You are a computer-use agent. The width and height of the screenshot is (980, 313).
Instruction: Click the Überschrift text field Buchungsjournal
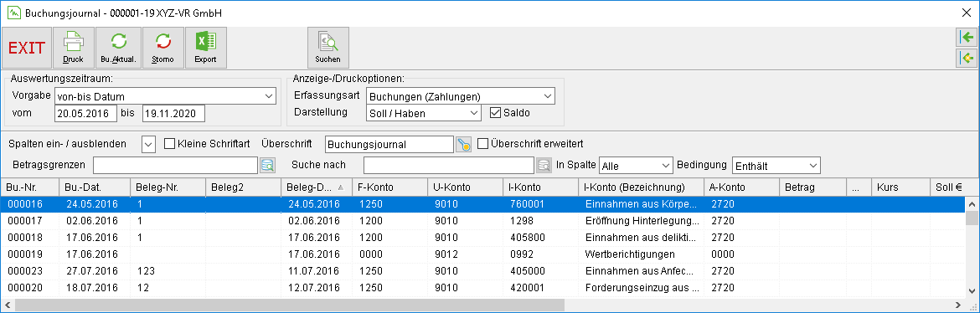389,144
